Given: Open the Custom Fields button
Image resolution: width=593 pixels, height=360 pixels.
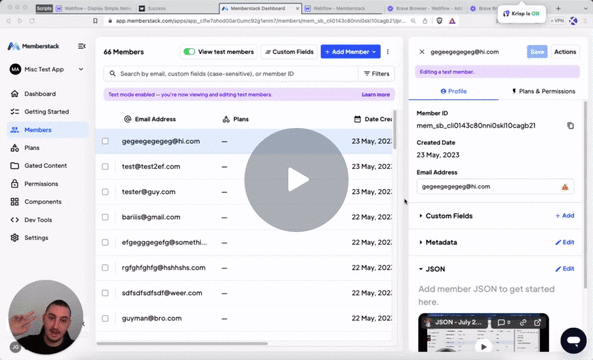Looking at the screenshot, I should point(289,52).
